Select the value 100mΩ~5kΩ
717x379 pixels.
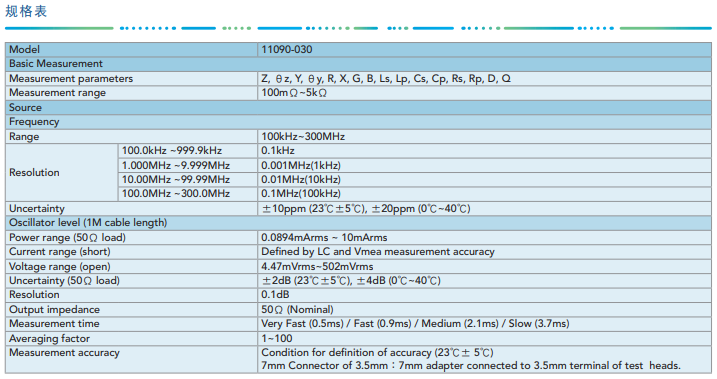pos(294,93)
